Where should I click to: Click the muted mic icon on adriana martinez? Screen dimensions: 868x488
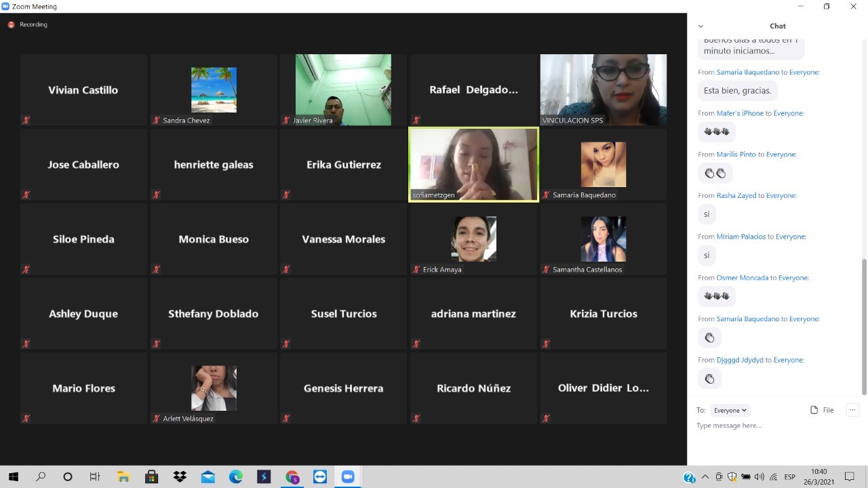click(x=416, y=344)
